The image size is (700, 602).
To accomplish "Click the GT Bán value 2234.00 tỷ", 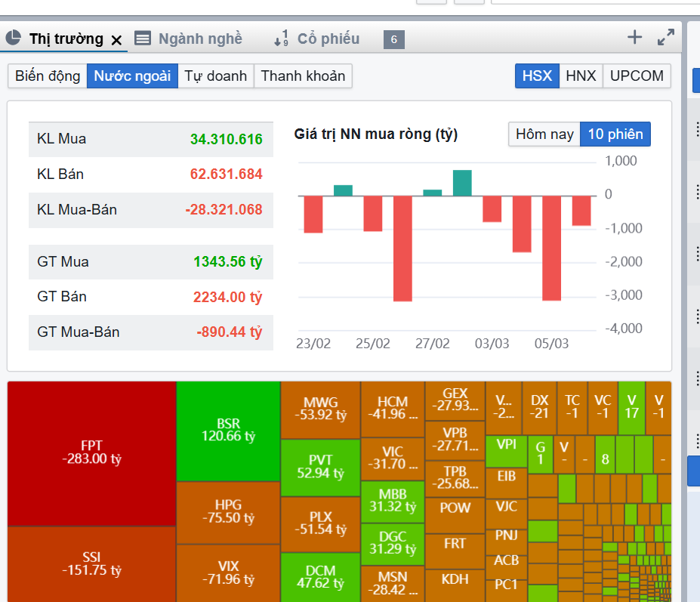I will point(228,297).
